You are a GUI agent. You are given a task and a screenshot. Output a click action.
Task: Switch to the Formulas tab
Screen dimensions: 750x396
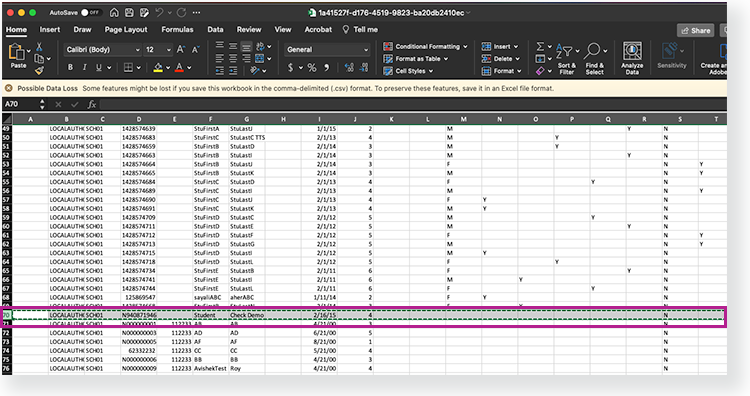coord(177,29)
